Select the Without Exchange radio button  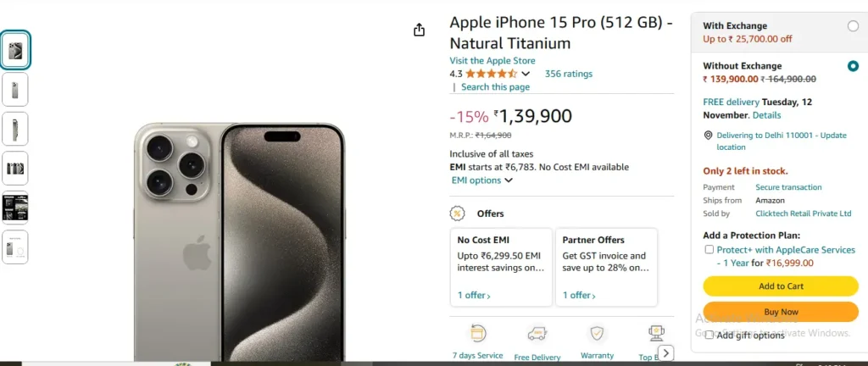pos(853,66)
